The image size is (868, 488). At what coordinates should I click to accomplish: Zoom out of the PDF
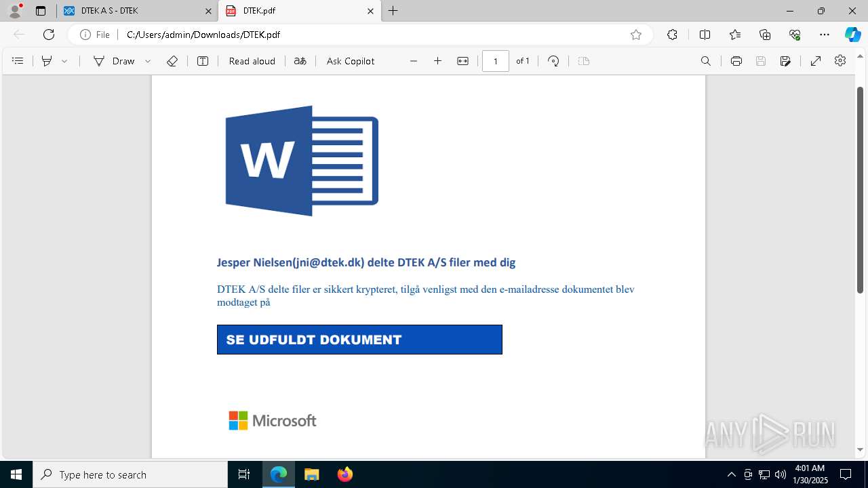(x=414, y=61)
